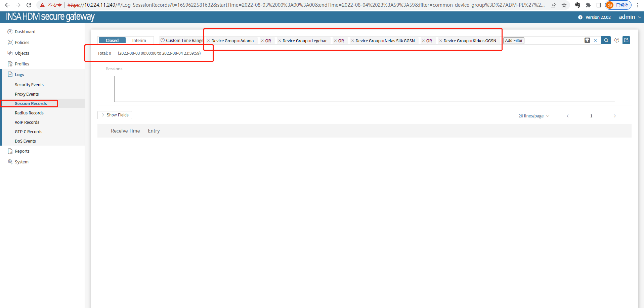The image size is (644, 308).
Task: Switch to Interim sessions view
Action: click(x=139, y=40)
